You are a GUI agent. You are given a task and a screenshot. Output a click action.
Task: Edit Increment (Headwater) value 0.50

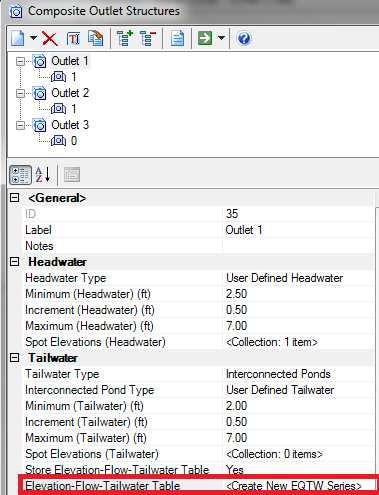tap(298, 310)
